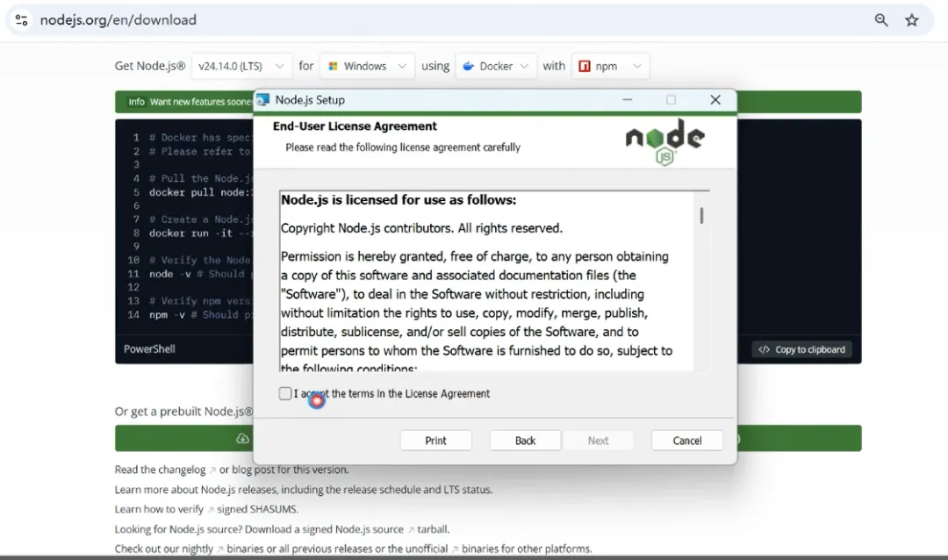Click the Windows logo icon in dropdown
948x560 pixels.
[334, 66]
